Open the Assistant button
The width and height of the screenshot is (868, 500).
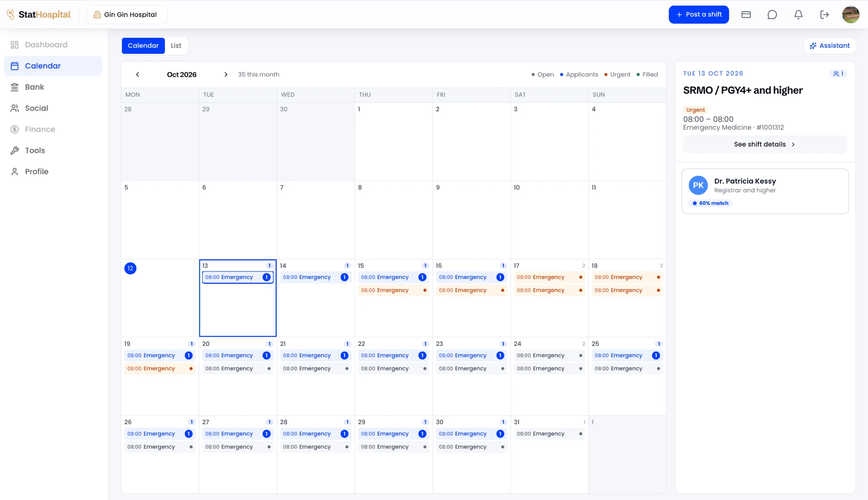tap(829, 46)
